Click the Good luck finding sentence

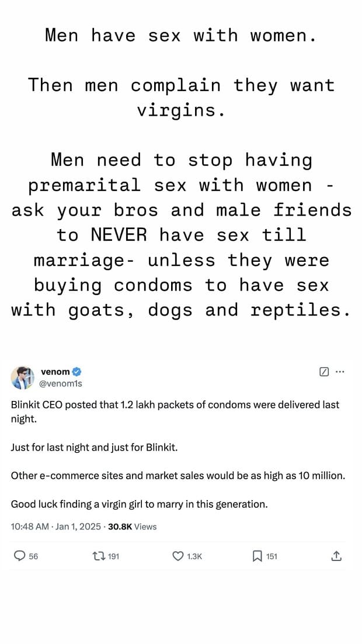[x=140, y=504]
